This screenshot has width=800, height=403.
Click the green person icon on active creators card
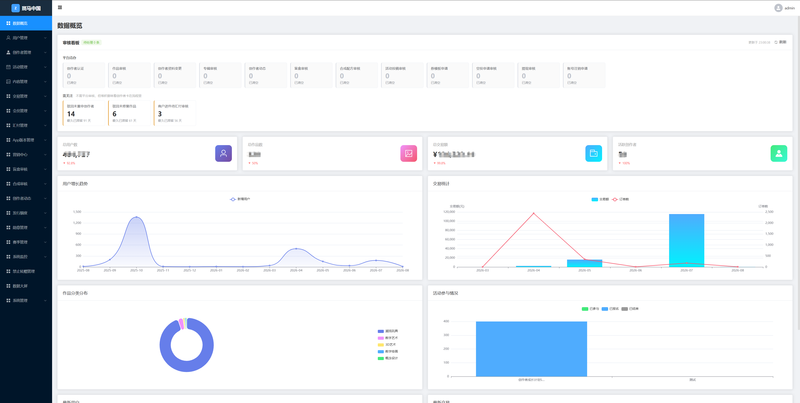pos(779,153)
